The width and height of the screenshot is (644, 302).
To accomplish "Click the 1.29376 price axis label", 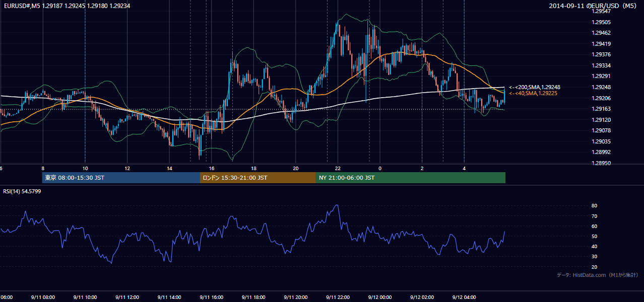I will click(602, 54).
